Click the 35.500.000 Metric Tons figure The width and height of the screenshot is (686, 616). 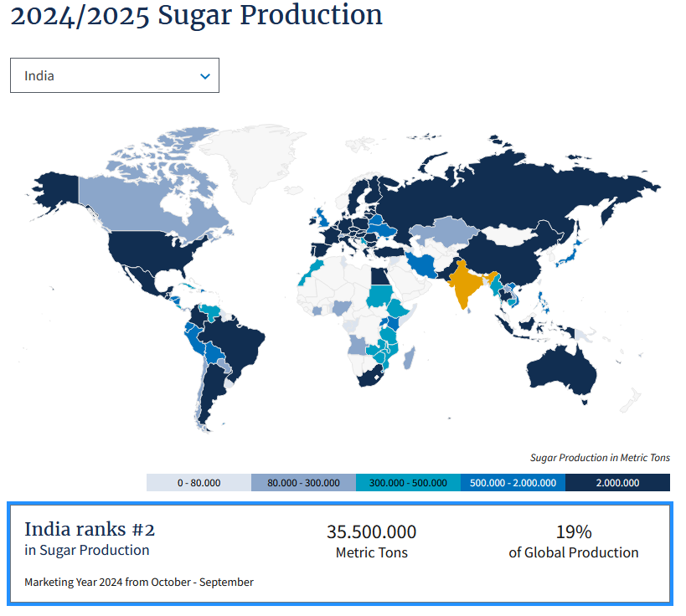pyautogui.click(x=371, y=532)
